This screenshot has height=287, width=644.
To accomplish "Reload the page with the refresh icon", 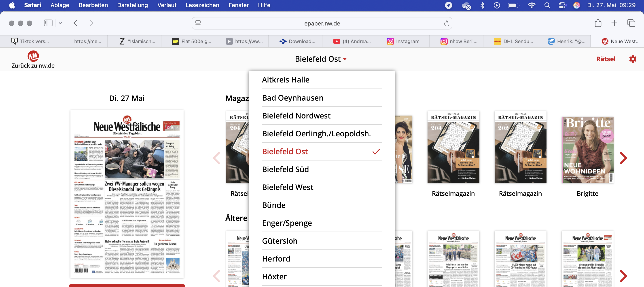I will coord(447,23).
